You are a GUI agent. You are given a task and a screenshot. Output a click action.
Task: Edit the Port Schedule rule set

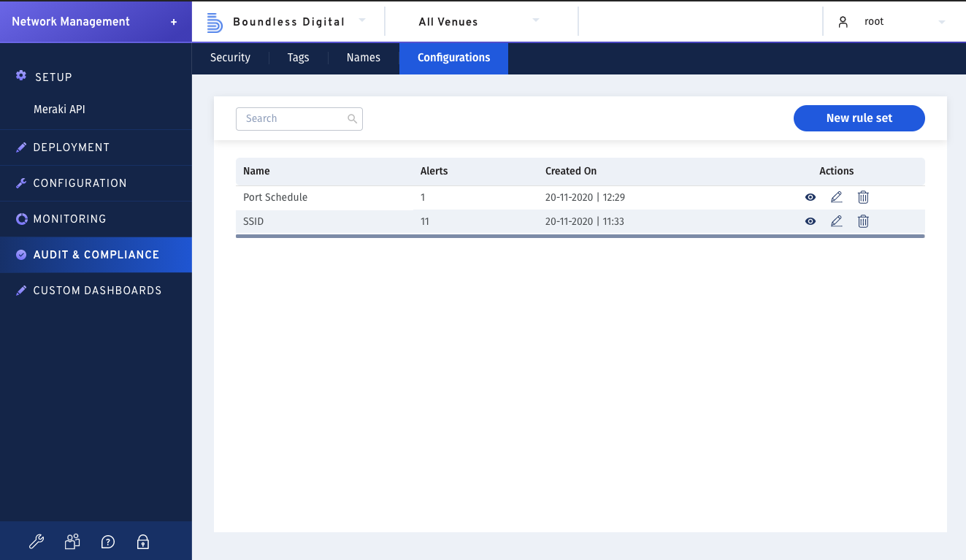837,197
